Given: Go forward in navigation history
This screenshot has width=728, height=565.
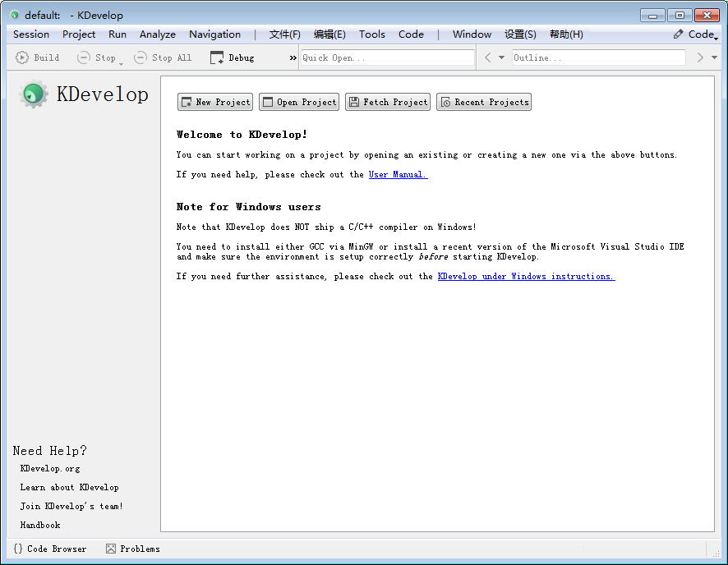Looking at the screenshot, I should tap(700, 57).
